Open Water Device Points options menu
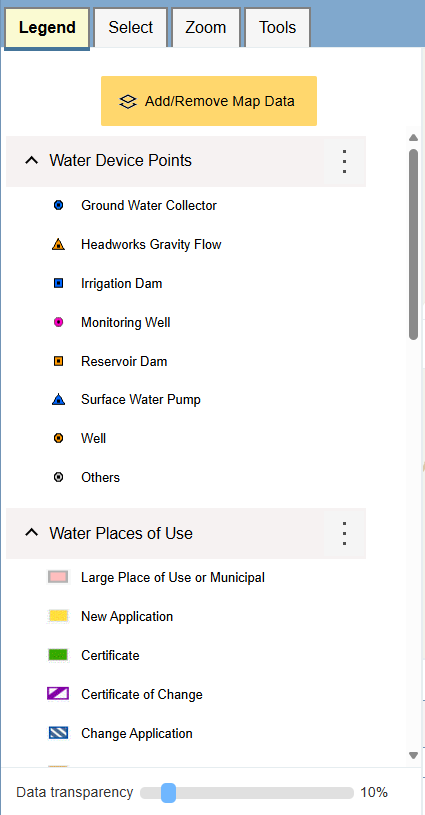Screen dimensions: 425x815 point(344,161)
